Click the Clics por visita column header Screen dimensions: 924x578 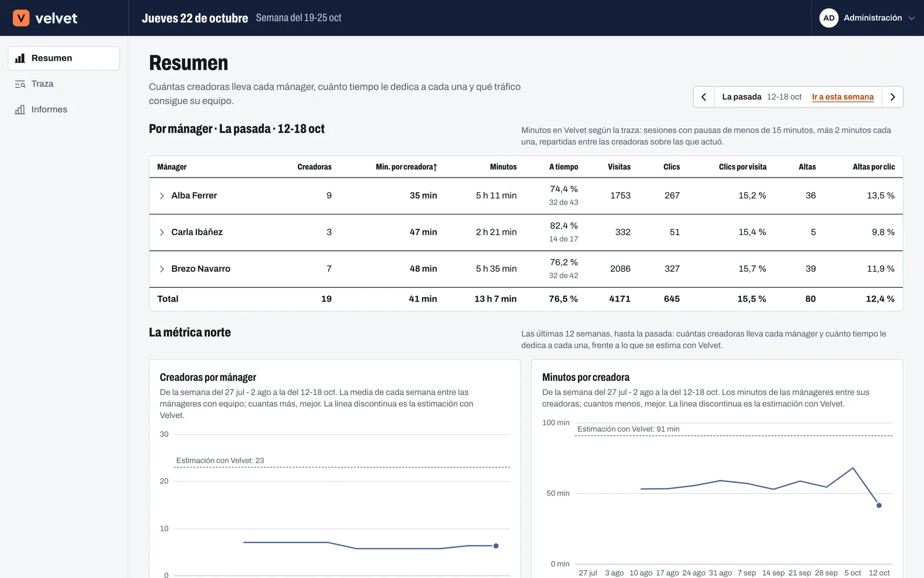[743, 167]
